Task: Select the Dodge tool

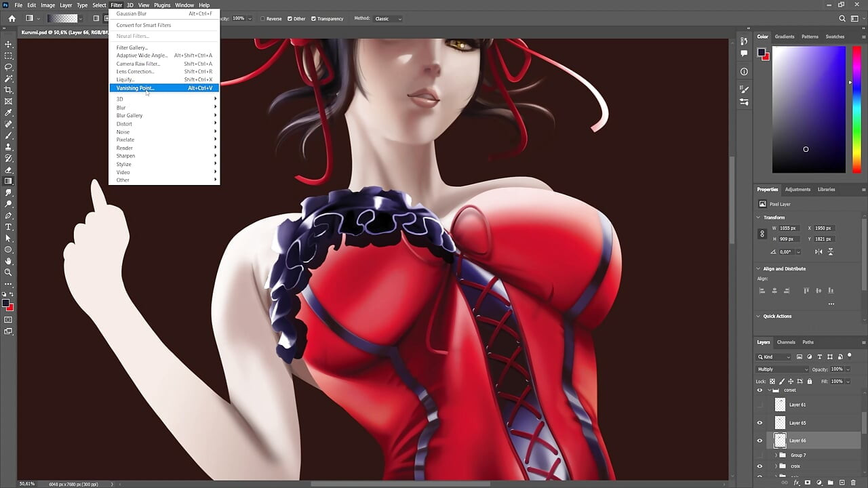Action: tap(9, 204)
